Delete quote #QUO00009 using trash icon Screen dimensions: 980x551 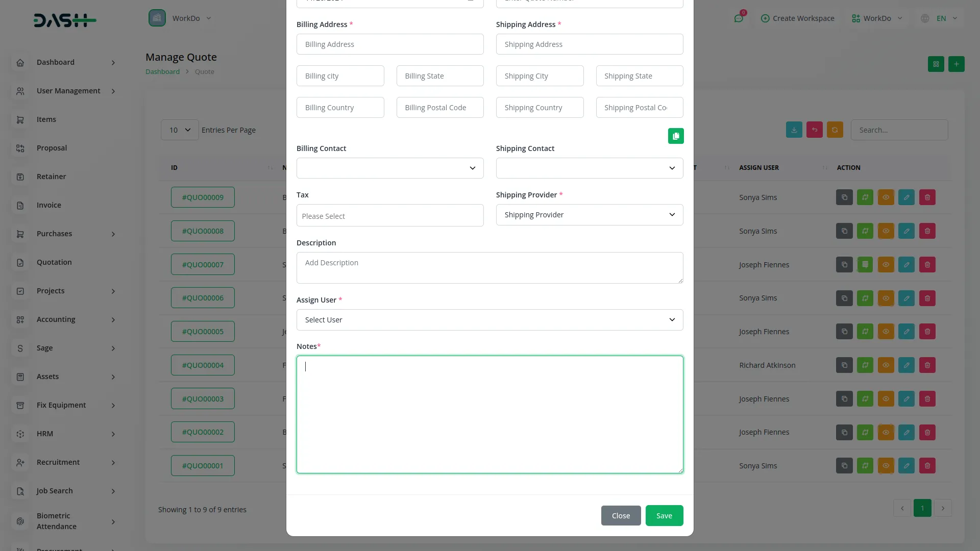point(927,197)
